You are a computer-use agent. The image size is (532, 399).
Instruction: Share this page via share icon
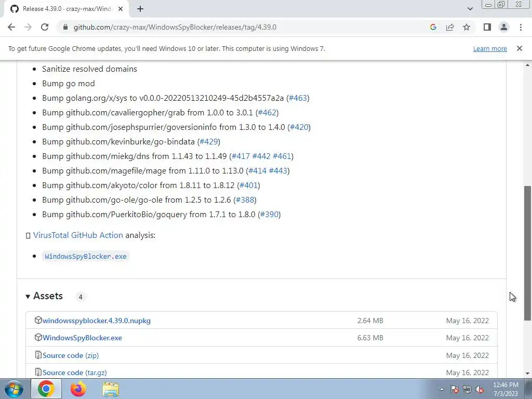point(450,27)
